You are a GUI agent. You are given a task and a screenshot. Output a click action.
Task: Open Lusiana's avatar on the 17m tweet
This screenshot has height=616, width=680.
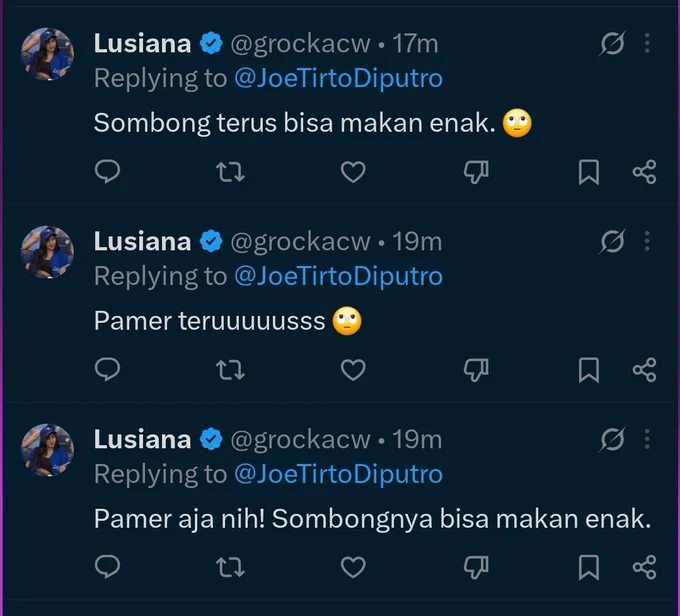47,55
